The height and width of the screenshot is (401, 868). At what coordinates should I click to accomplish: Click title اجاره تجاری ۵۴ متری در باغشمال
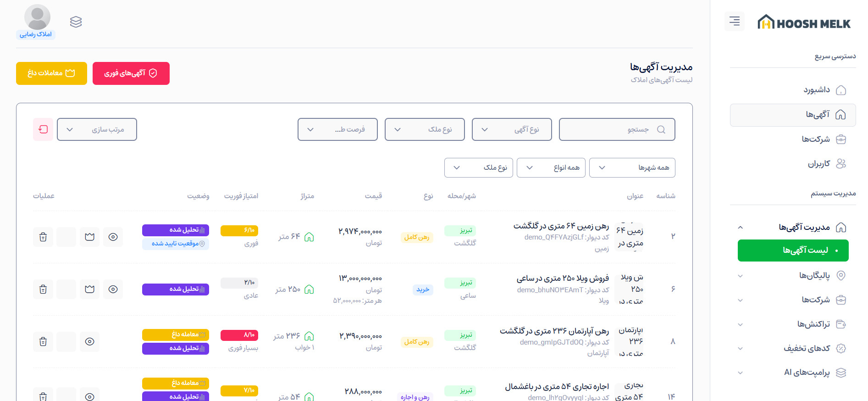[x=557, y=386]
